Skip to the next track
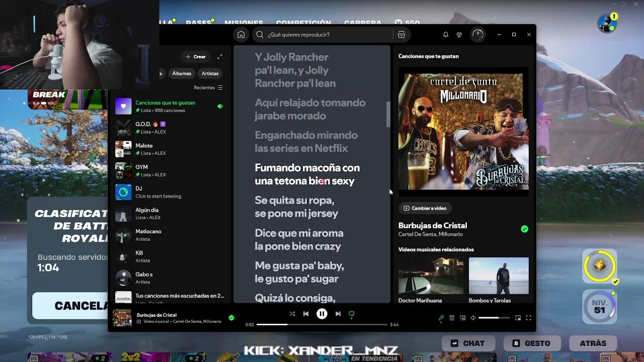This screenshot has height=362, width=644. (x=338, y=314)
